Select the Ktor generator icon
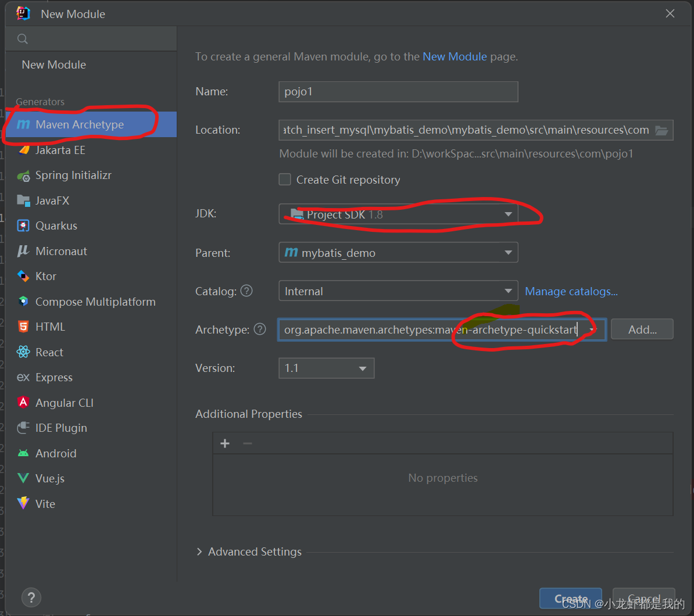Image resolution: width=694 pixels, height=616 pixels. (23, 276)
